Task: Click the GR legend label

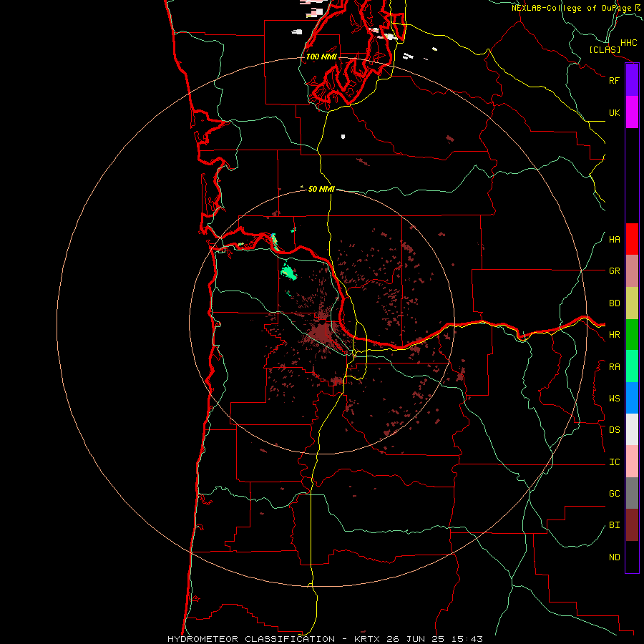Action: tap(614, 271)
